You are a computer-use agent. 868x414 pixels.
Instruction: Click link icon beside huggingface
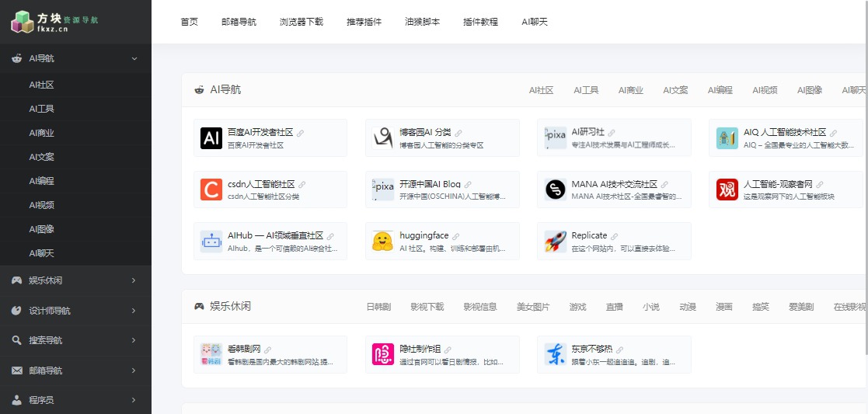pyautogui.click(x=455, y=236)
